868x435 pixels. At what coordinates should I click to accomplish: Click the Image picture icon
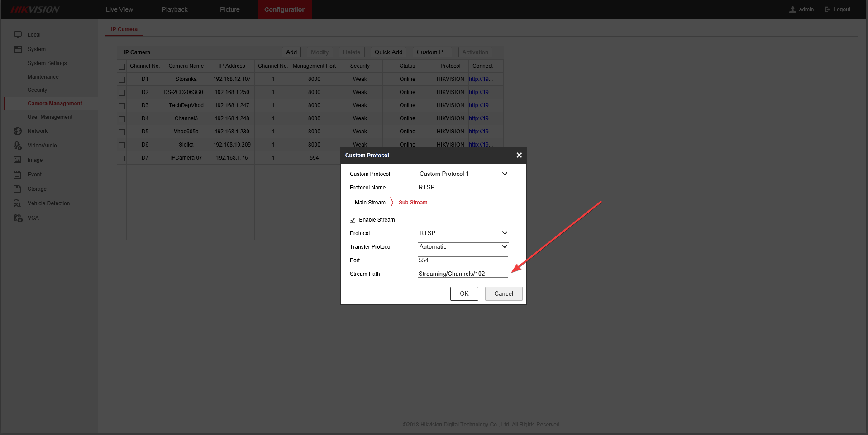[x=18, y=160]
